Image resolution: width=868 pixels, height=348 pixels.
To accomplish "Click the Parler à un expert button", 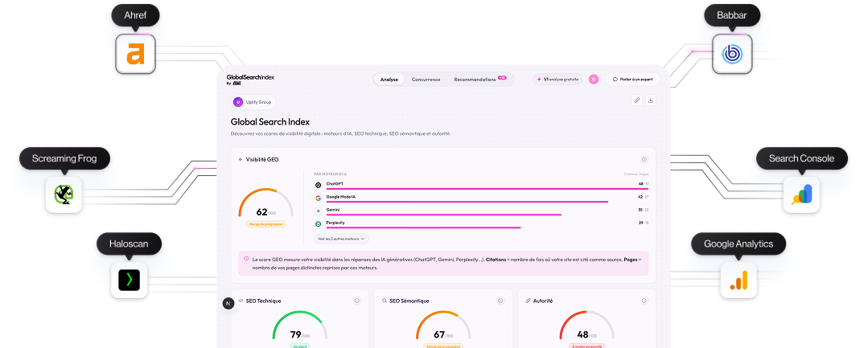I will coord(633,80).
